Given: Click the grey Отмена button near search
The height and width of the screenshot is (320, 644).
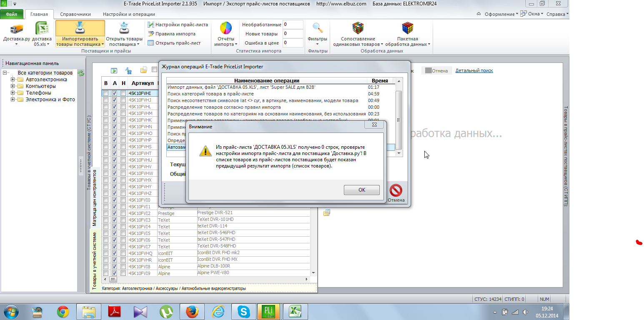Looking at the screenshot, I should 436,70.
